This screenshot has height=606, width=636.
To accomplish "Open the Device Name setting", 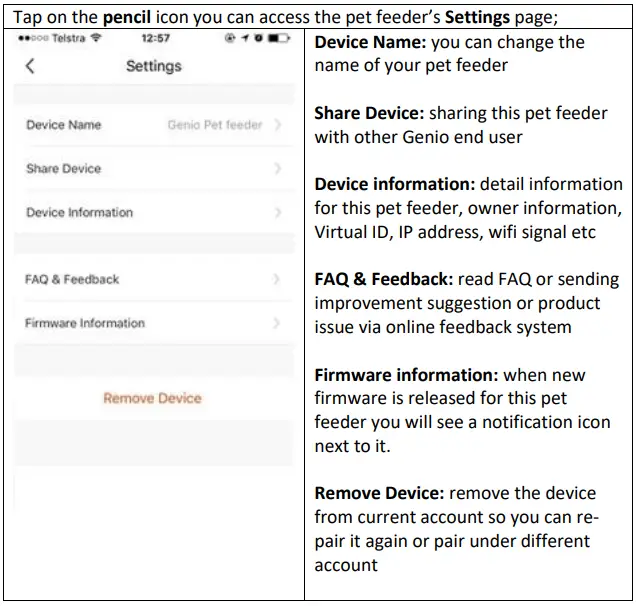I will click(x=64, y=126).
